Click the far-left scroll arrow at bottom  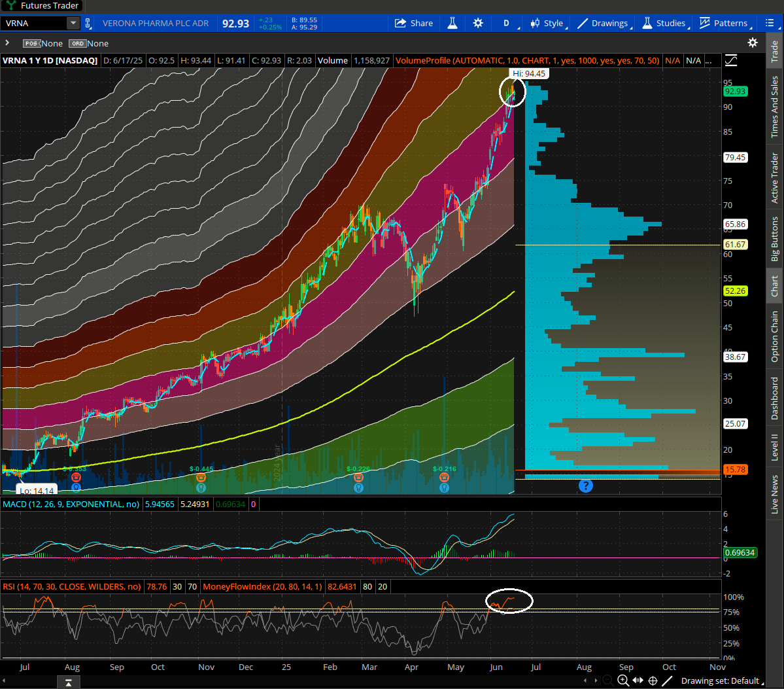(4, 680)
